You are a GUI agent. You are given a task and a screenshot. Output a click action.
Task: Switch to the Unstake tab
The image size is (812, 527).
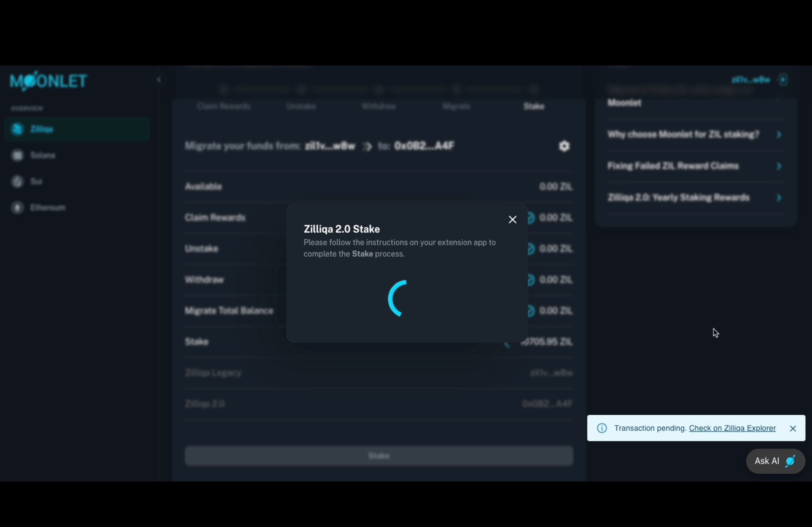(301, 106)
